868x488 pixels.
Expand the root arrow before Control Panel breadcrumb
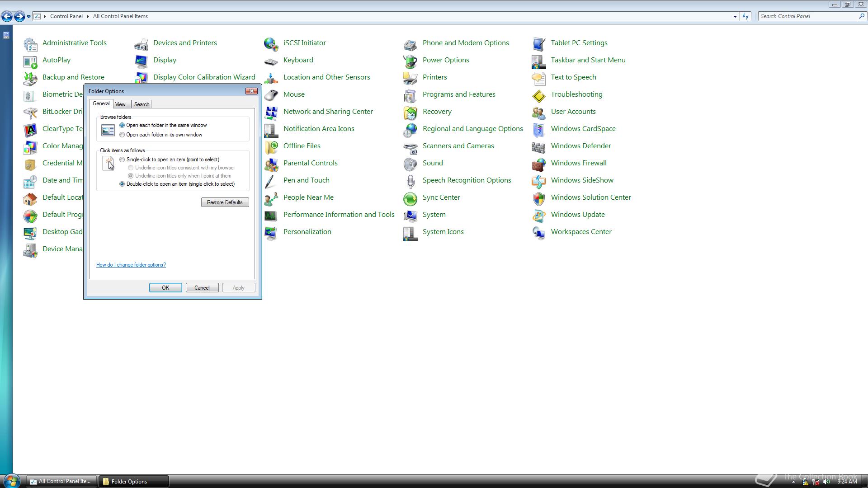pos(45,16)
